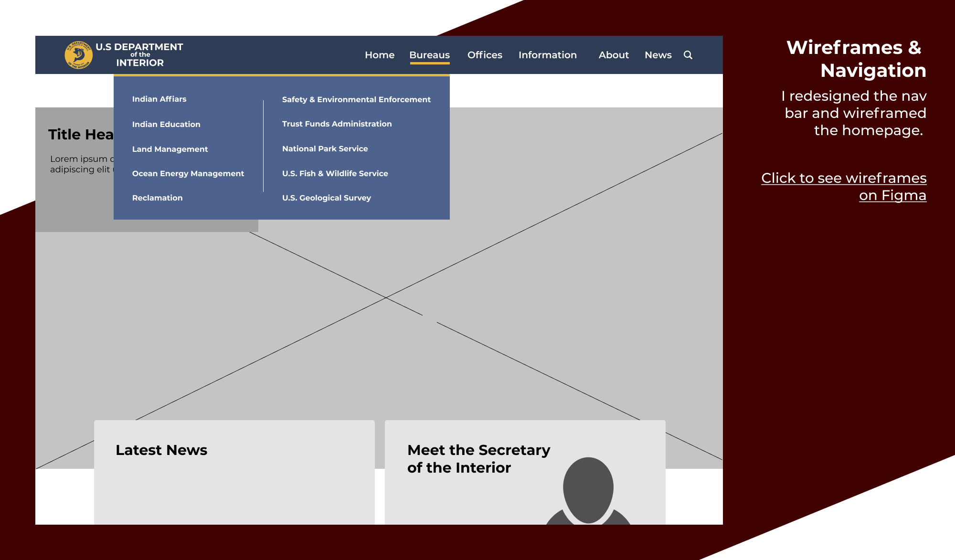Click the Indian Affairs bureau link

coord(159,99)
